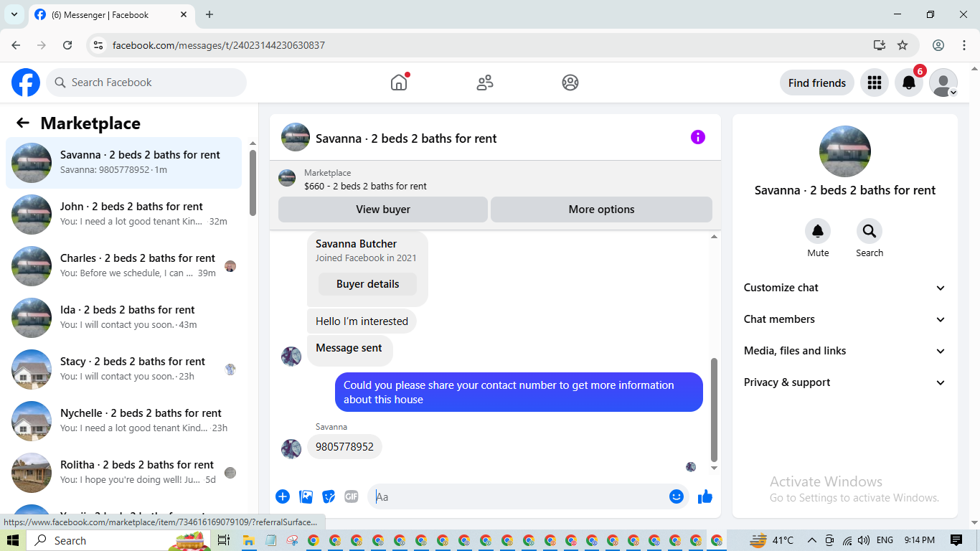Open more actions plus icon
Image resolution: width=980 pixels, height=551 pixels.
(x=283, y=496)
